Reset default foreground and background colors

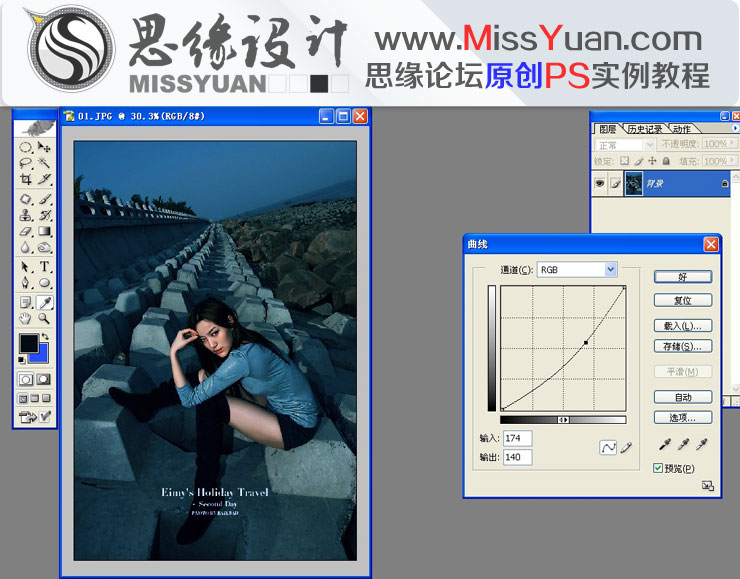[21, 360]
